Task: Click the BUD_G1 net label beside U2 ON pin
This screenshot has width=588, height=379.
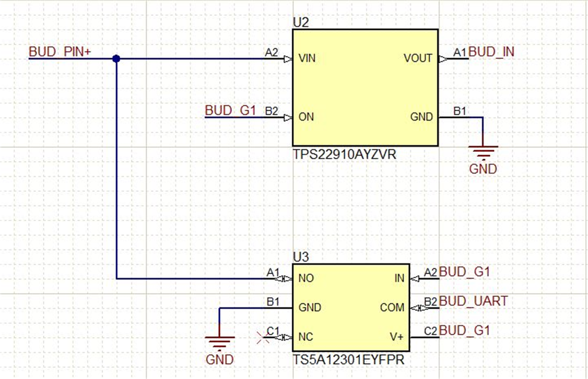Action: pos(230,111)
